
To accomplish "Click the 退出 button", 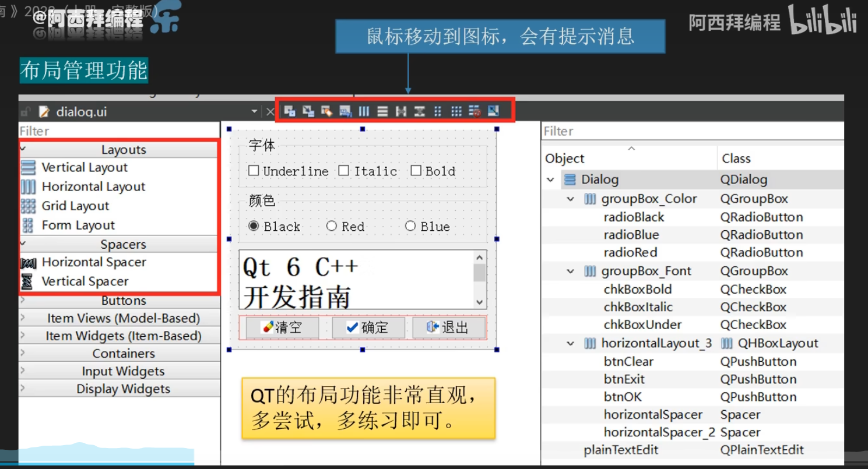I will click(x=449, y=327).
